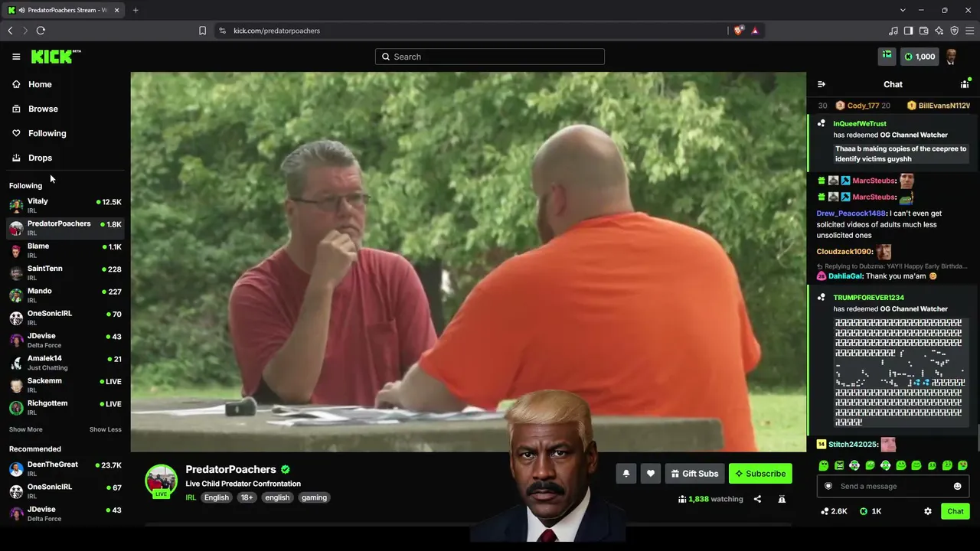Click the live video player
980x551 pixels.
tap(468, 262)
